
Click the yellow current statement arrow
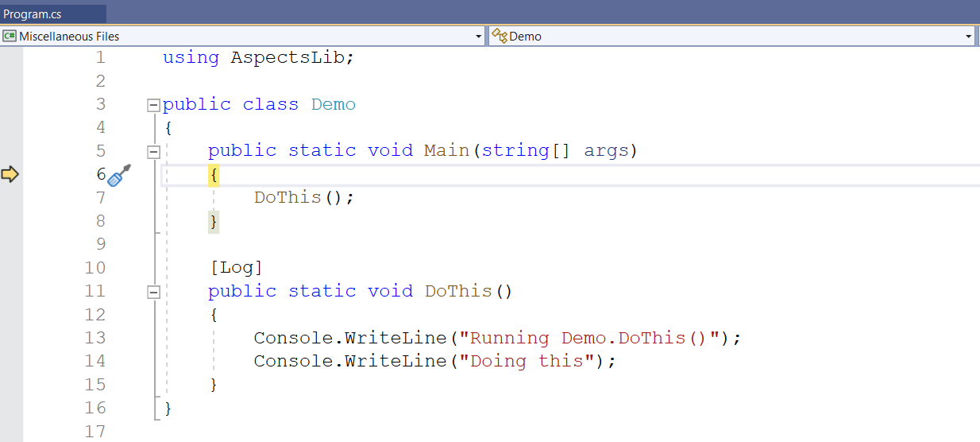click(x=10, y=174)
